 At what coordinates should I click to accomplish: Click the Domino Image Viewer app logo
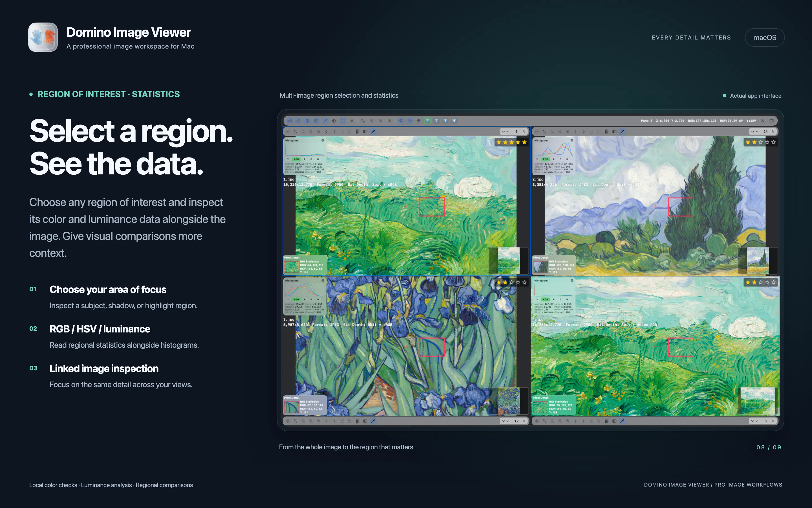(x=43, y=37)
